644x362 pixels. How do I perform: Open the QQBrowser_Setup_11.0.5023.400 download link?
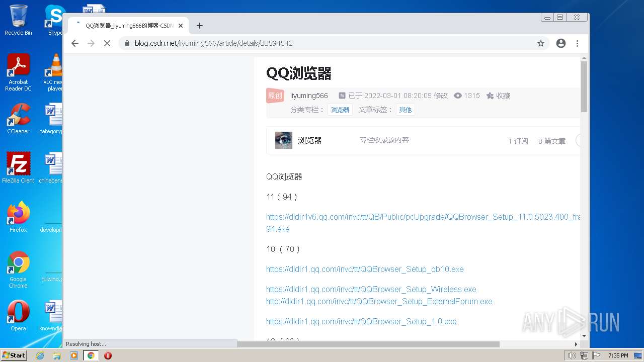[x=423, y=223]
